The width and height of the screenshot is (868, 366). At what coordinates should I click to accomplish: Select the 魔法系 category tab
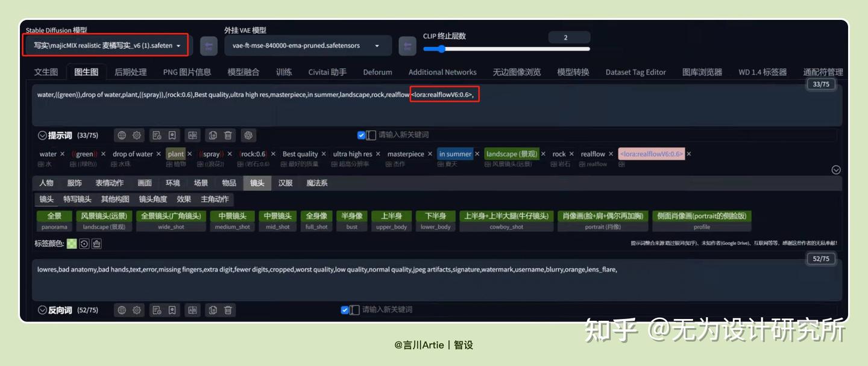[x=317, y=183]
